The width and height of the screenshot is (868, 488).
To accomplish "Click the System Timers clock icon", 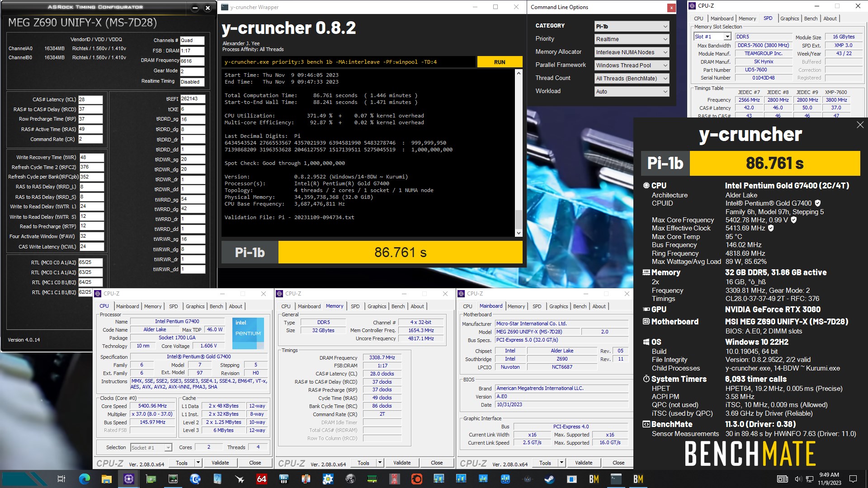I will click(x=646, y=379).
